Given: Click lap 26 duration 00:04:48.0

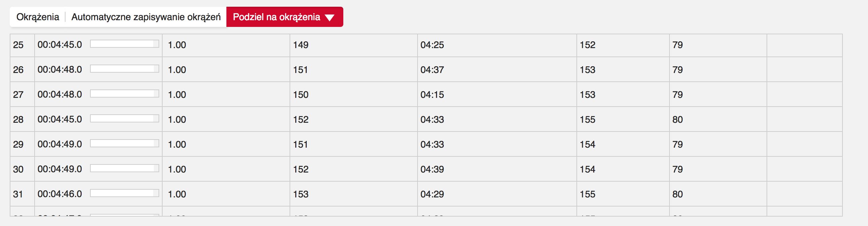Looking at the screenshot, I should tap(60, 70).
